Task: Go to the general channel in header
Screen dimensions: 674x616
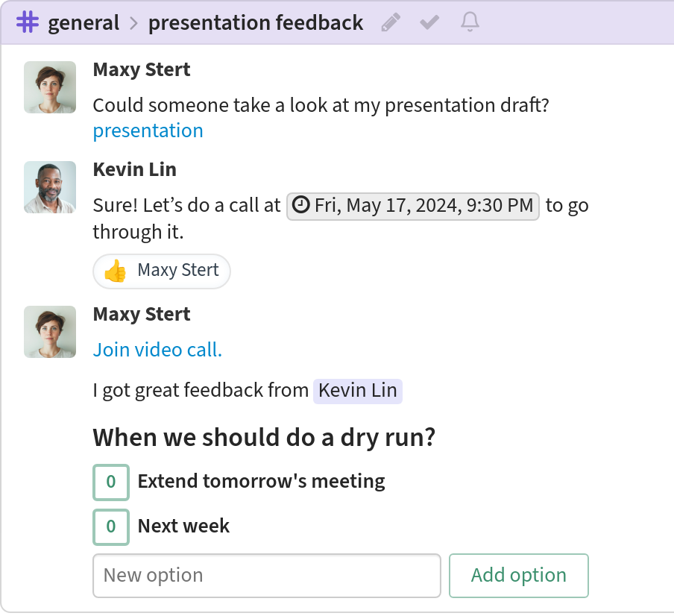Action: click(84, 23)
